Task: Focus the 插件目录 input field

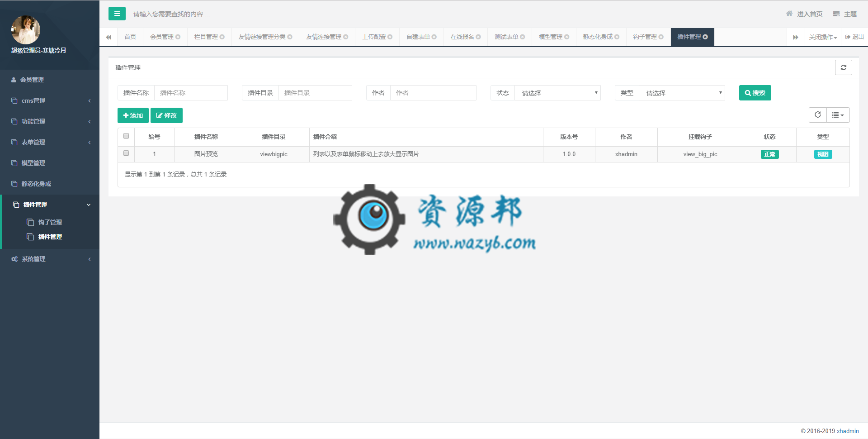Action: (315, 93)
